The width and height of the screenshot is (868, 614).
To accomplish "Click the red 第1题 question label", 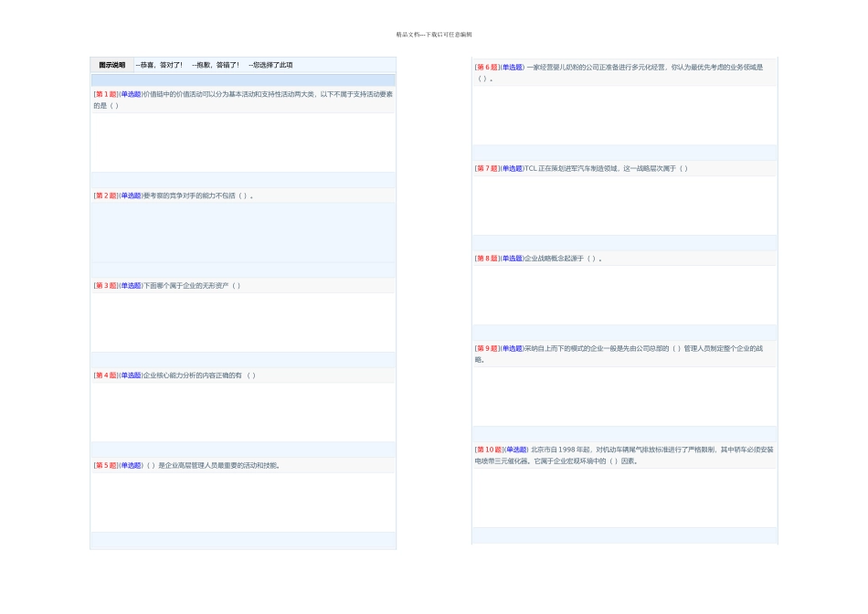I will [x=106, y=95].
